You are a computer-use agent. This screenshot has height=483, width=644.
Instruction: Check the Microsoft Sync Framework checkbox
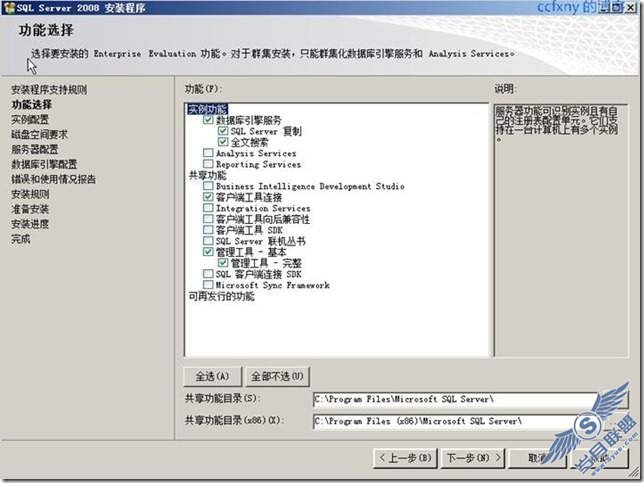tap(208, 285)
